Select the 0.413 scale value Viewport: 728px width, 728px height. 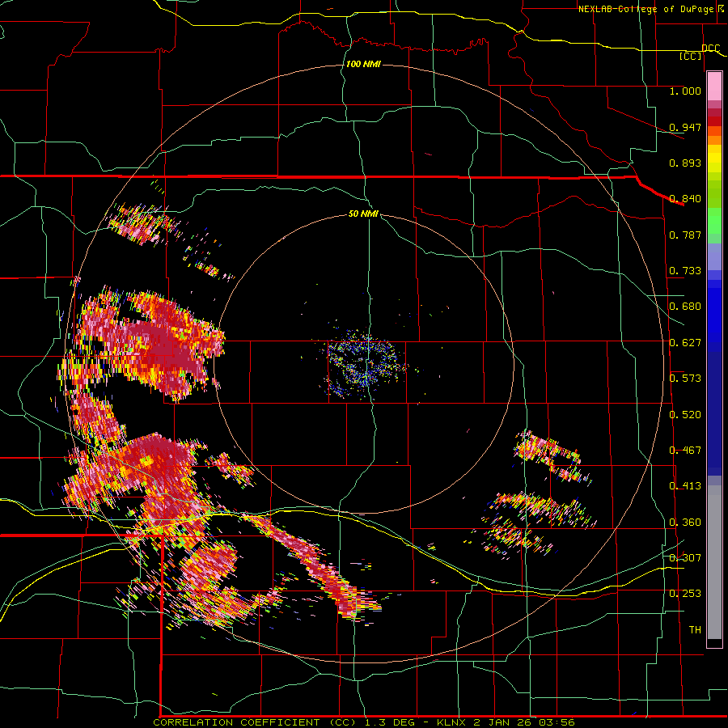685,486
